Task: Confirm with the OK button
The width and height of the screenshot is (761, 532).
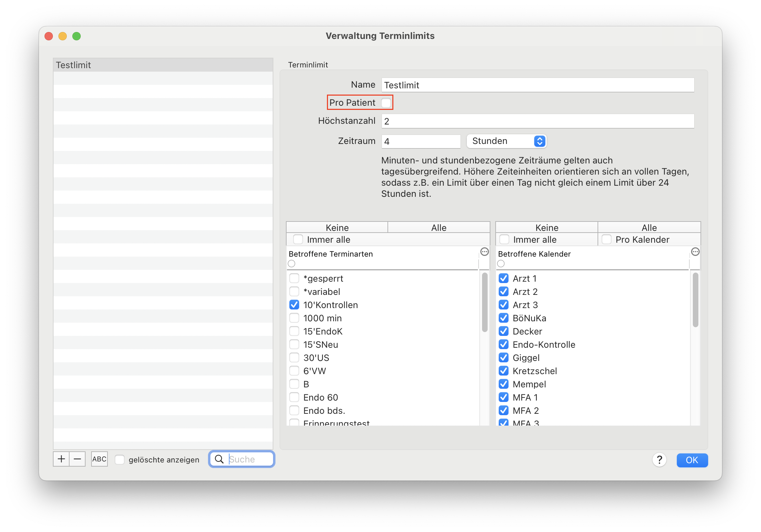Action: [x=692, y=460]
